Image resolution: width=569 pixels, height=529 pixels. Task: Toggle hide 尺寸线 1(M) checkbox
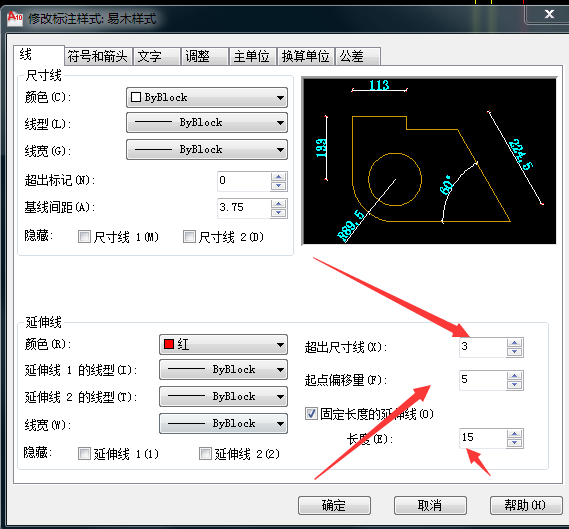84,237
